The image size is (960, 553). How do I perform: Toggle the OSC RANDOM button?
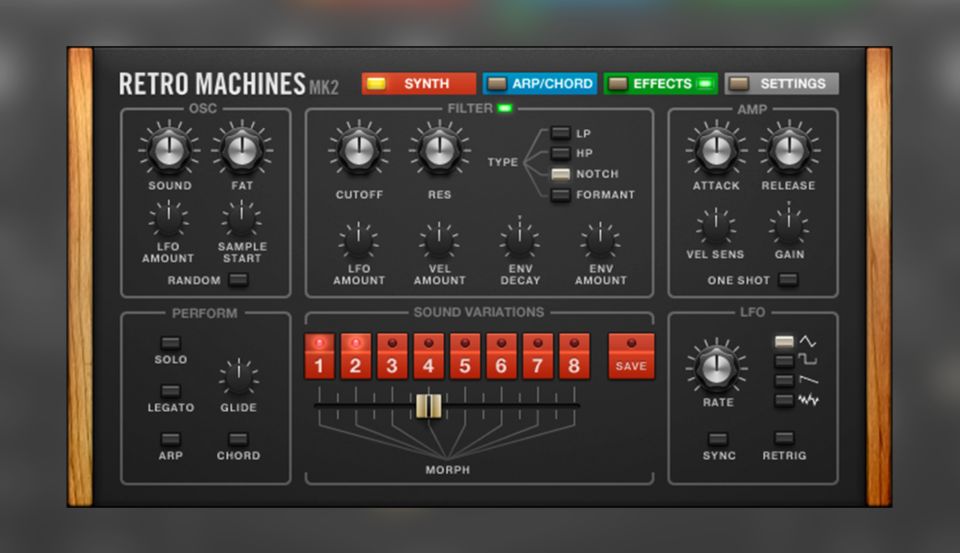click(237, 280)
